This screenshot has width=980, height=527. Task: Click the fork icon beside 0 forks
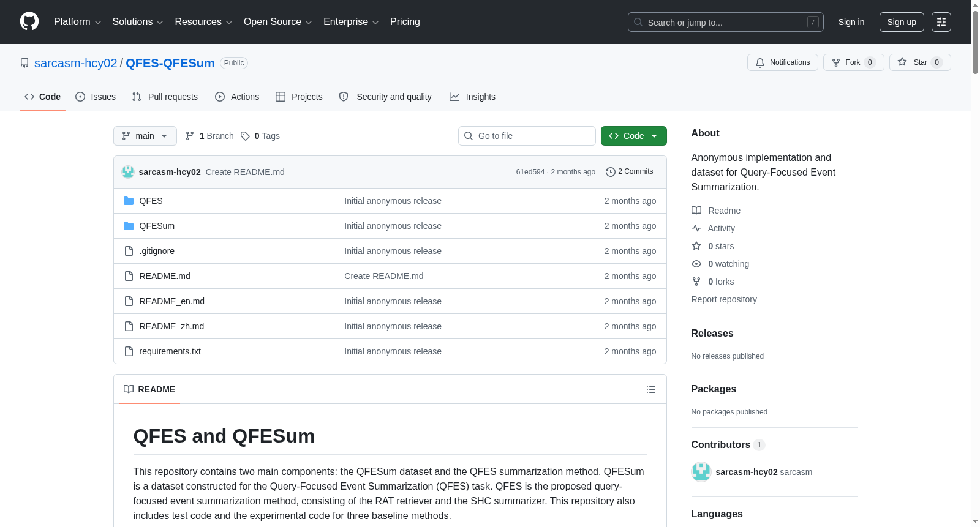point(696,282)
